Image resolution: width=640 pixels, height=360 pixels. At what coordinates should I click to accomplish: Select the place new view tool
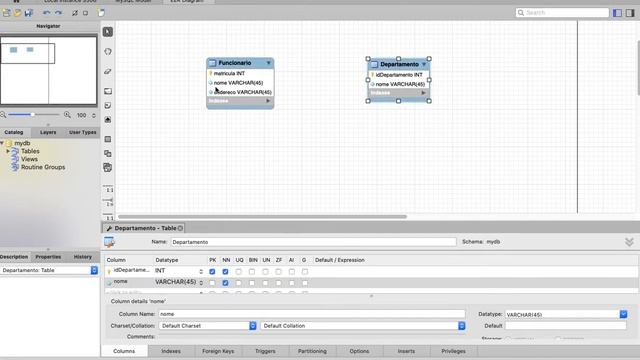pyautogui.click(x=108, y=153)
